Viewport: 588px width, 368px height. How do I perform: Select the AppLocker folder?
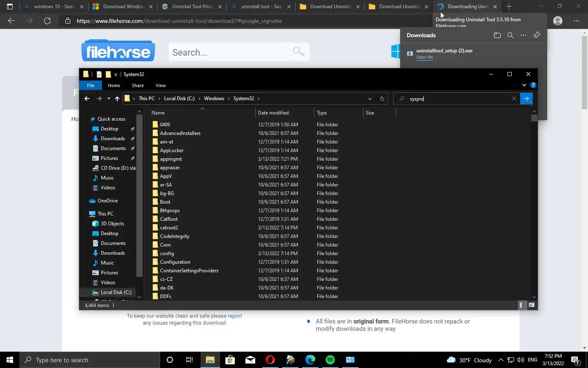171,150
